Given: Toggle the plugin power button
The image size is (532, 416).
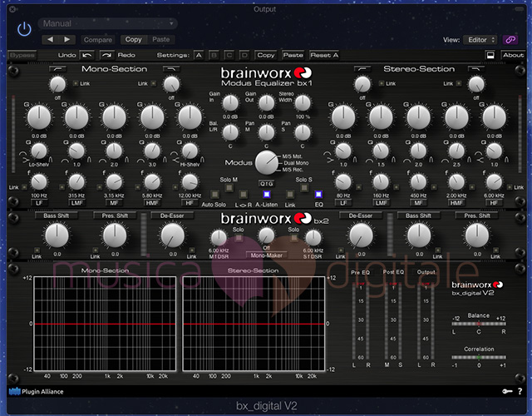Looking at the screenshot, I should click(x=24, y=27).
